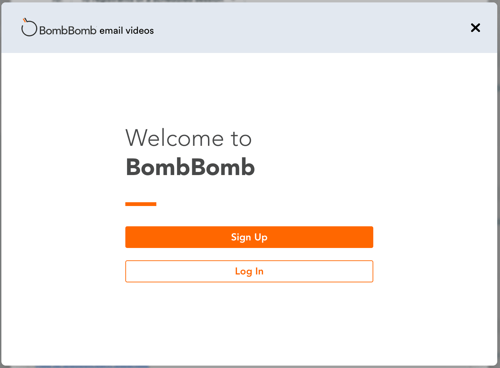Screen dimensions: 500x368
Task: Select the "email videos" header text
Action: click(127, 31)
